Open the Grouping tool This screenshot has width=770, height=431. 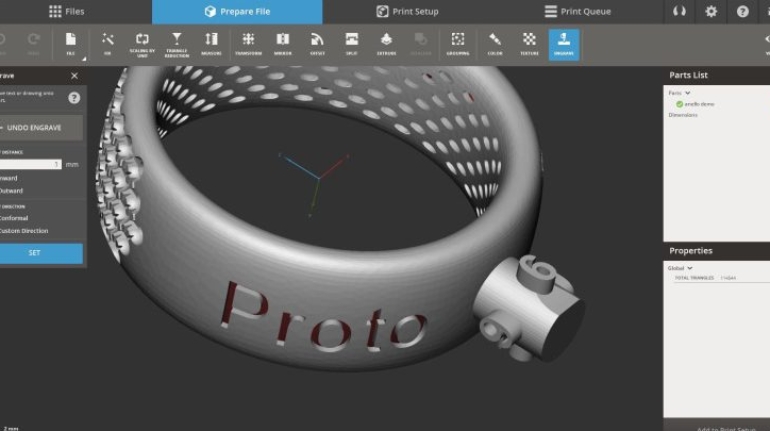click(x=458, y=44)
